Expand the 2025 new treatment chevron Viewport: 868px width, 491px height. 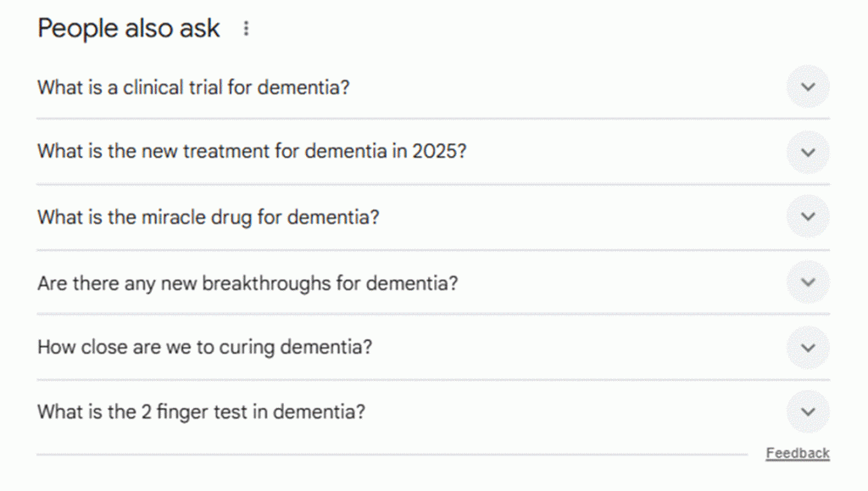[808, 153]
